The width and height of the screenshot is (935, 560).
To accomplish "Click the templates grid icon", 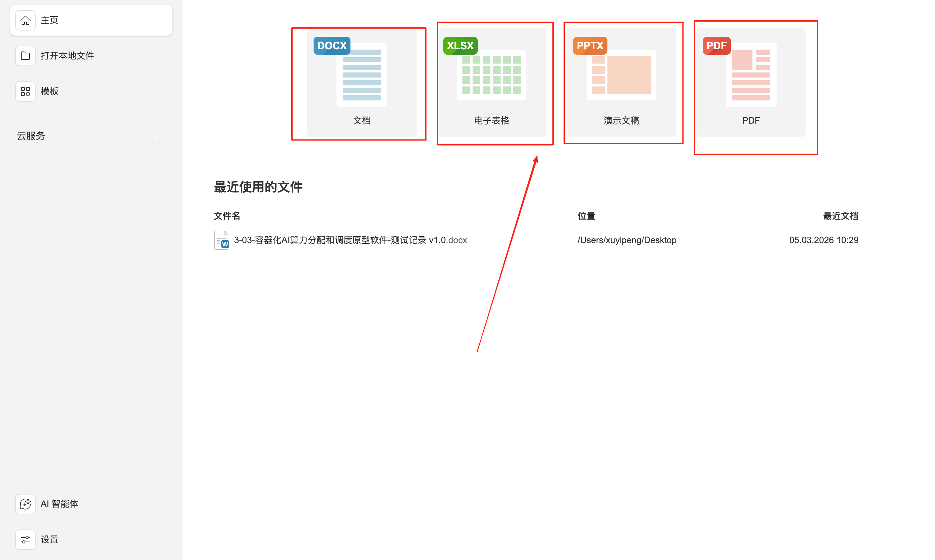I will click(x=25, y=91).
